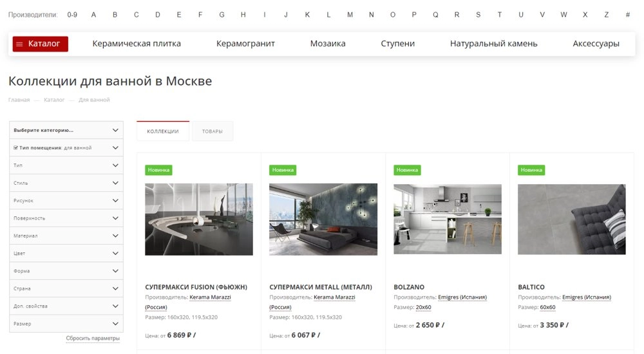Viewport: 644px width, 354px height.
Task: Open Супермакси Metall collection image
Action: [323, 219]
